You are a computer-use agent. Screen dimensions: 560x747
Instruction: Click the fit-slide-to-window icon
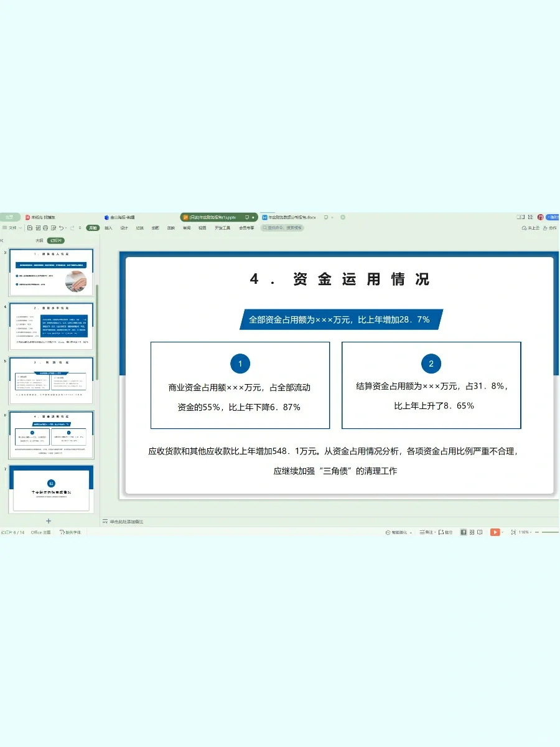click(x=515, y=532)
